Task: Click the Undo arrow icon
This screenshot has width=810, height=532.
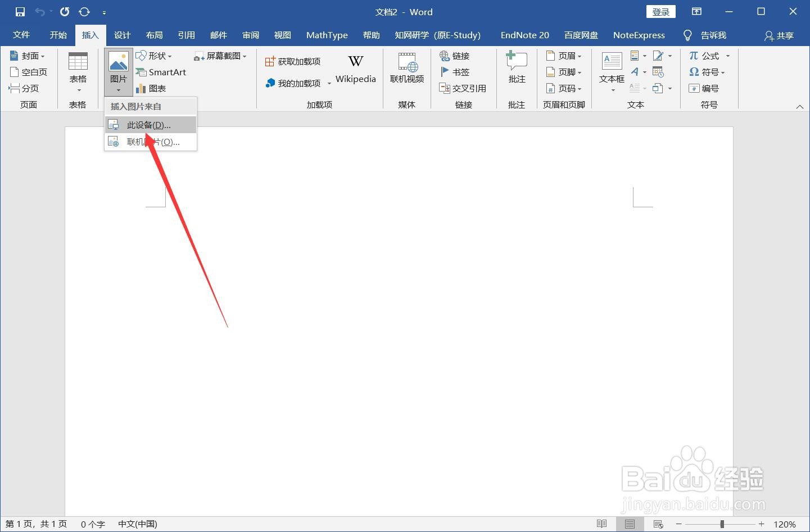Action: coord(40,12)
